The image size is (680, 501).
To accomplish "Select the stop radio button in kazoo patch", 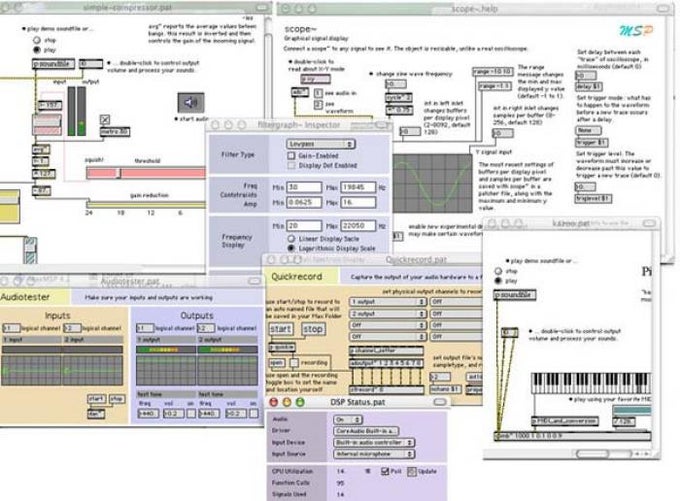I will 498,271.
